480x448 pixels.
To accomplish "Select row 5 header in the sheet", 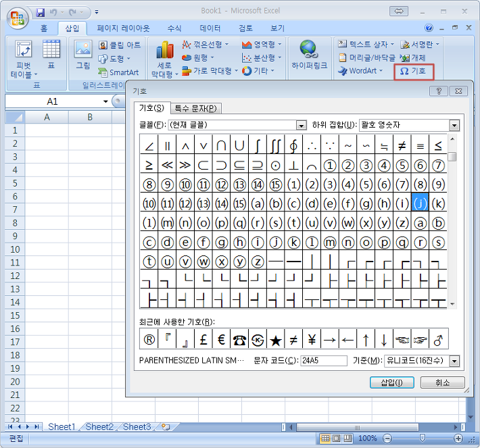I will 15,183.
